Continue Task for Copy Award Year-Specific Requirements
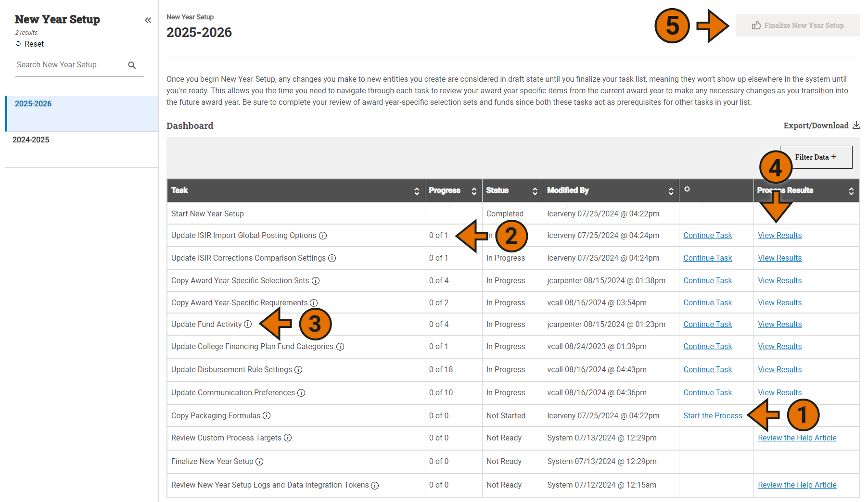The width and height of the screenshot is (868, 502). pos(707,303)
